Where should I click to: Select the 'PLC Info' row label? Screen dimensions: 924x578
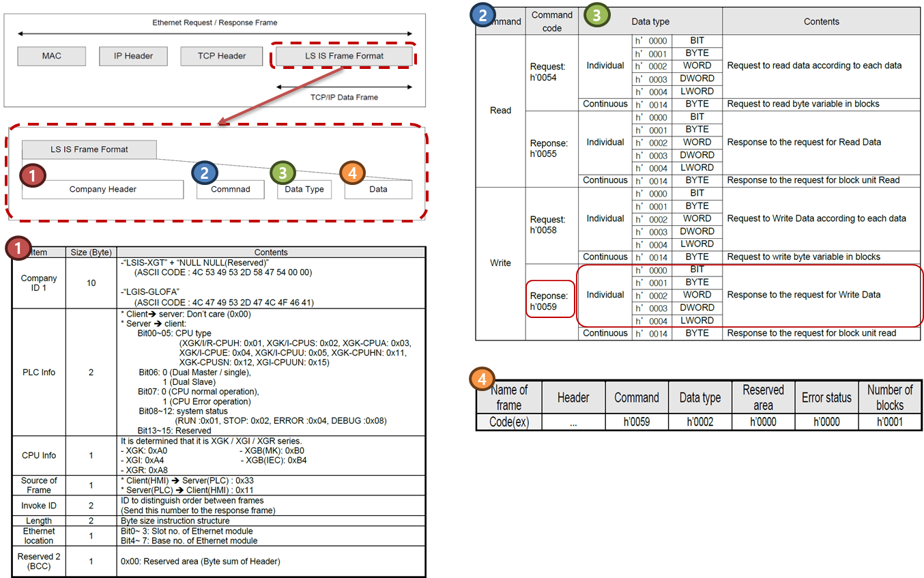[x=39, y=373]
